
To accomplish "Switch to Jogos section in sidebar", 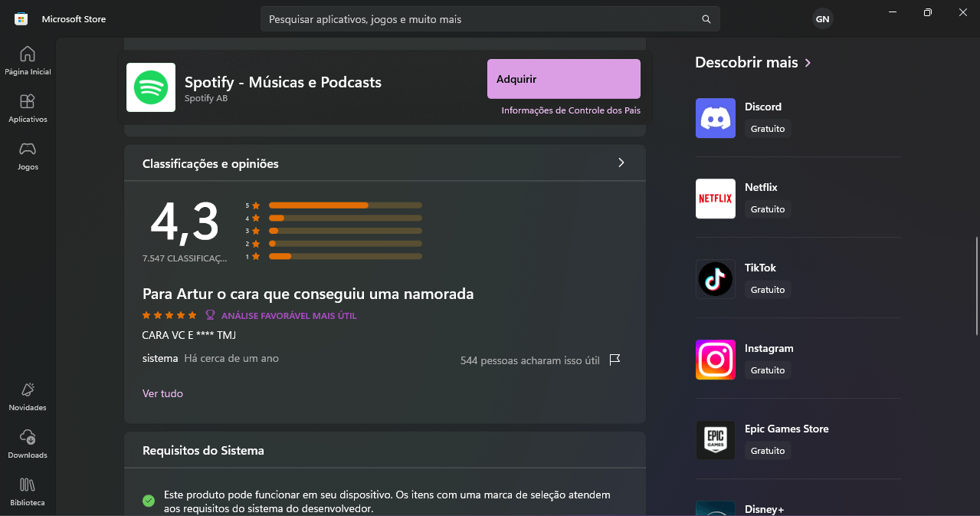I will pos(28,156).
